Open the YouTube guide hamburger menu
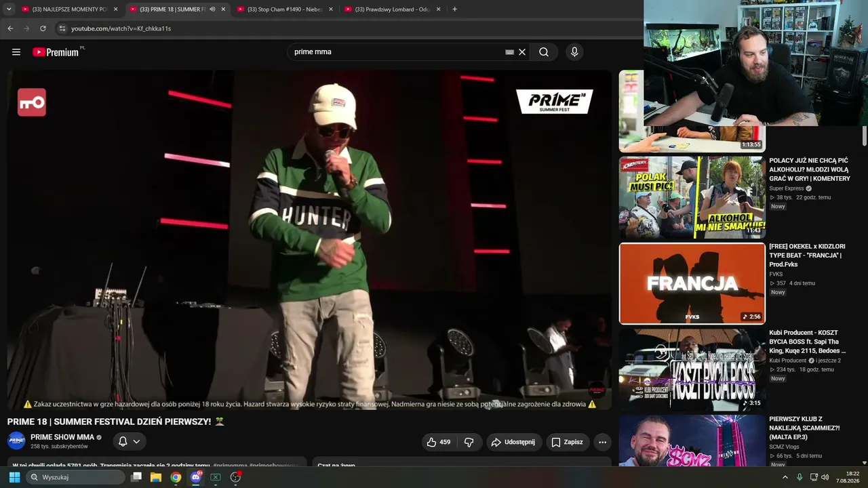The image size is (868, 488). 16,52
